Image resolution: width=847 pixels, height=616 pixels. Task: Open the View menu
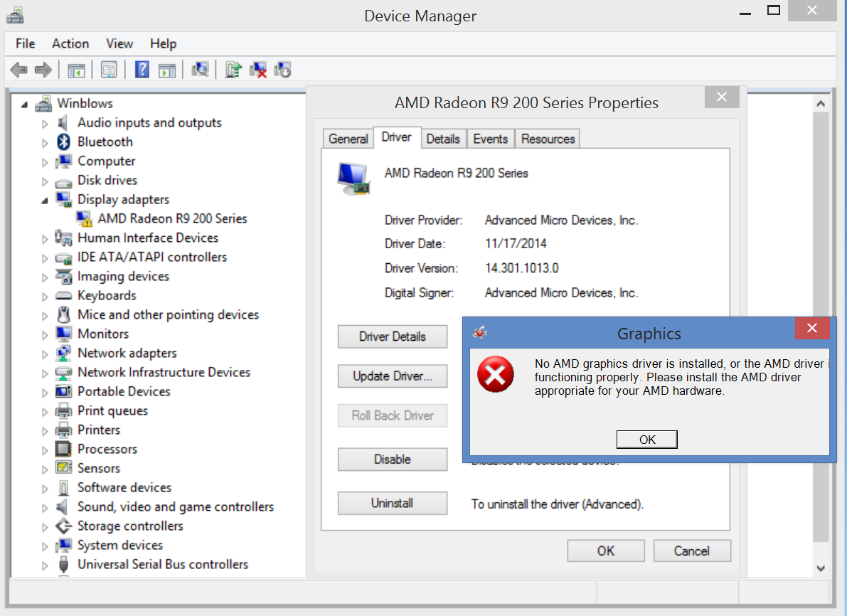click(119, 44)
